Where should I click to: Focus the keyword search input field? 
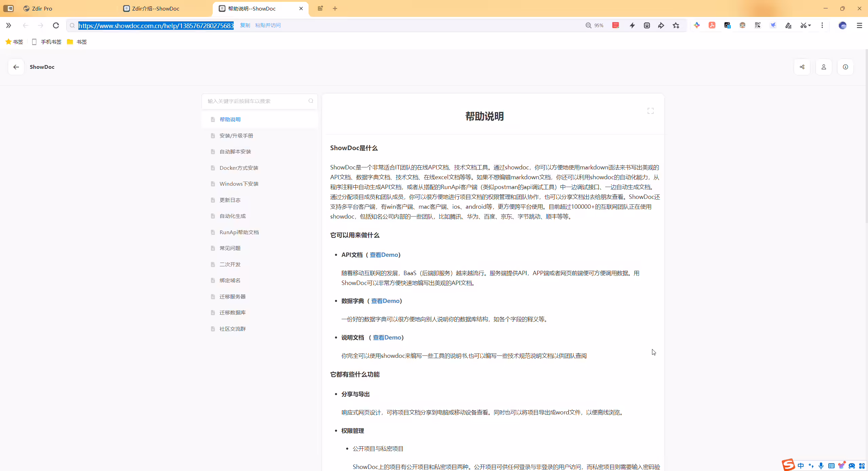point(256,101)
